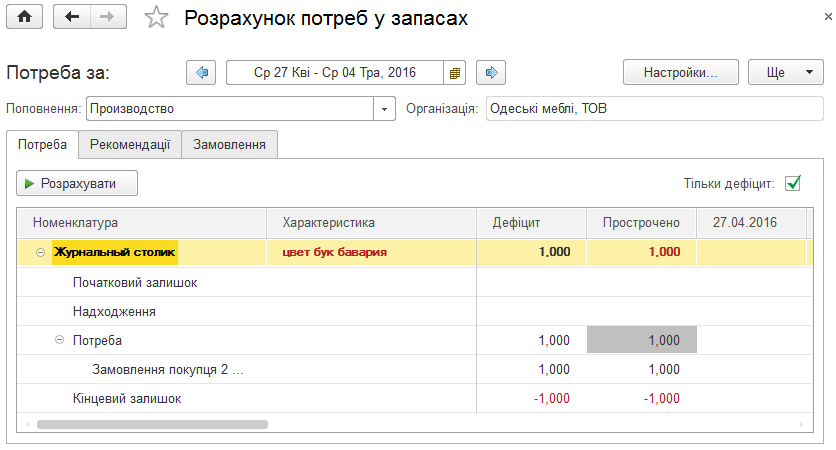The width and height of the screenshot is (836, 450).
Task: Click the Характеристика column header
Action: pyautogui.click(x=371, y=223)
